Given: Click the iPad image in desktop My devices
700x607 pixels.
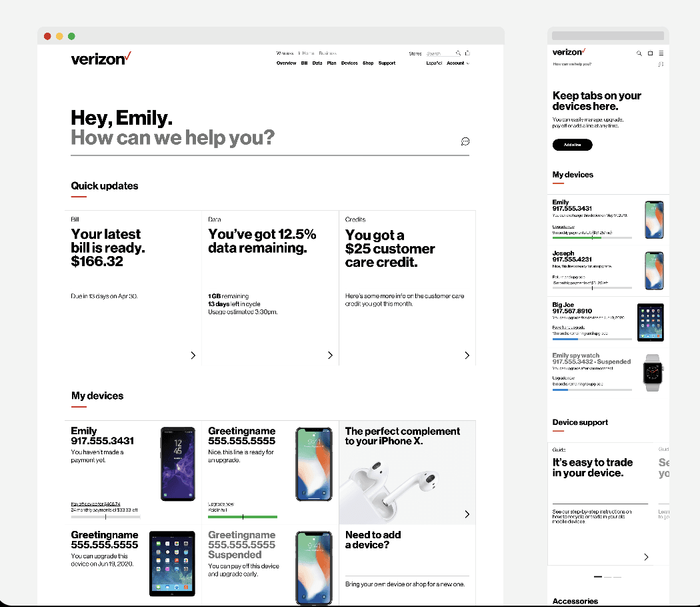Looking at the screenshot, I should click(x=172, y=564).
